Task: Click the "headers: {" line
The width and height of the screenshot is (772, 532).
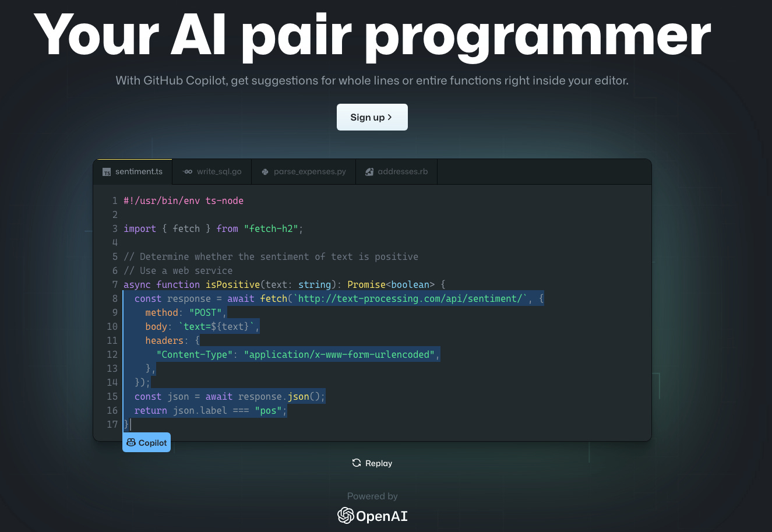Action: tap(172, 340)
